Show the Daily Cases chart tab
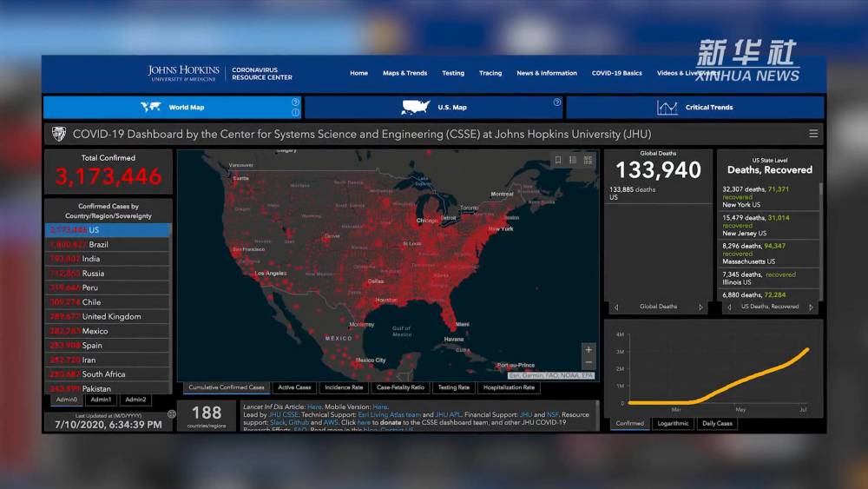This screenshot has height=489, width=868. click(x=717, y=424)
